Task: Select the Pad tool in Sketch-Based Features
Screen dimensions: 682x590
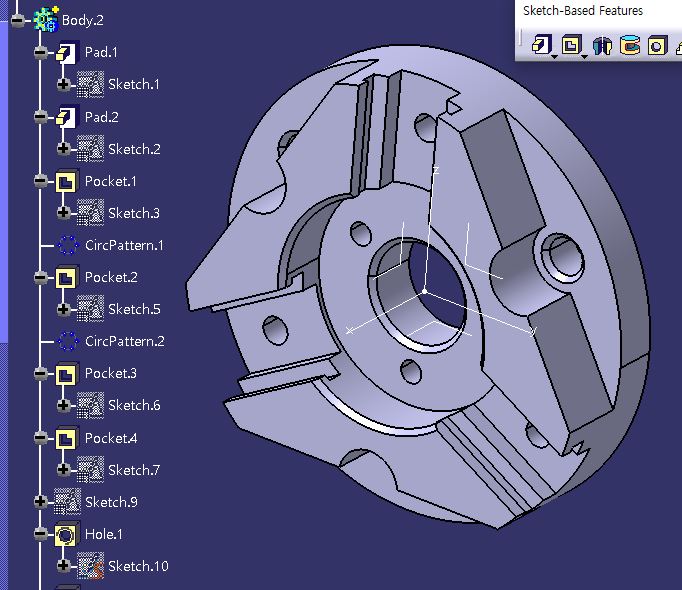Action: [541, 44]
